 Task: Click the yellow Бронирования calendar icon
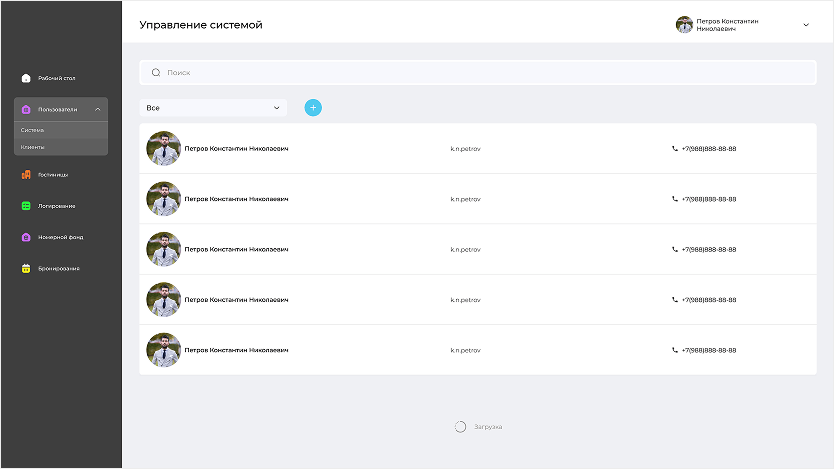[x=26, y=268]
